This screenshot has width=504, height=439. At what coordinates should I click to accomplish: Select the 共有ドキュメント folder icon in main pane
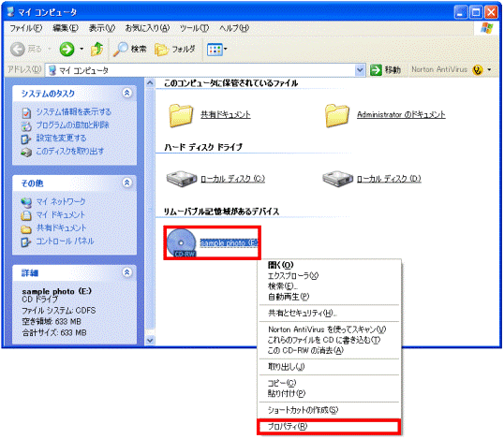pyautogui.click(x=181, y=115)
